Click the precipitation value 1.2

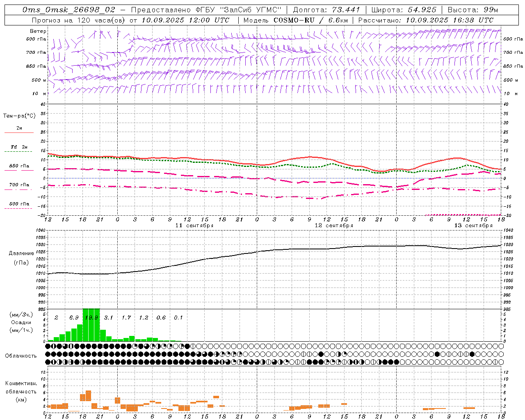click(x=144, y=318)
